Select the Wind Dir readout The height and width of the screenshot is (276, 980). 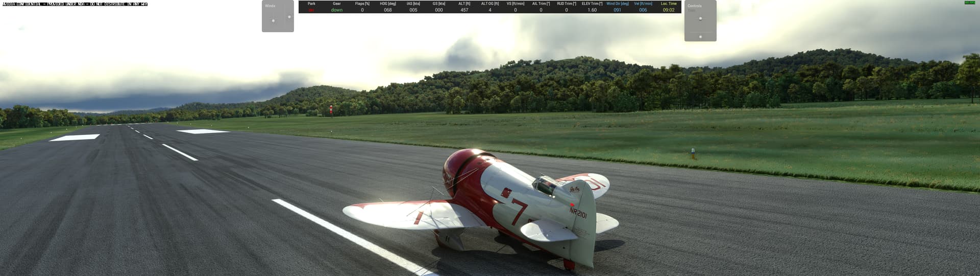(x=618, y=10)
